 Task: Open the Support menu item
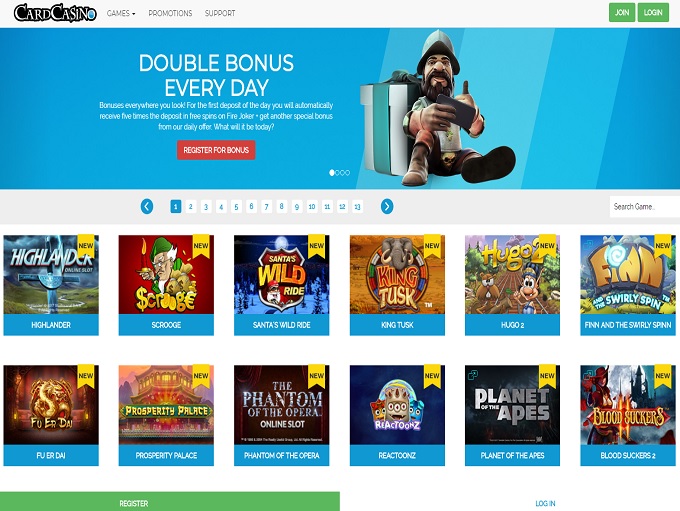pyautogui.click(x=220, y=13)
